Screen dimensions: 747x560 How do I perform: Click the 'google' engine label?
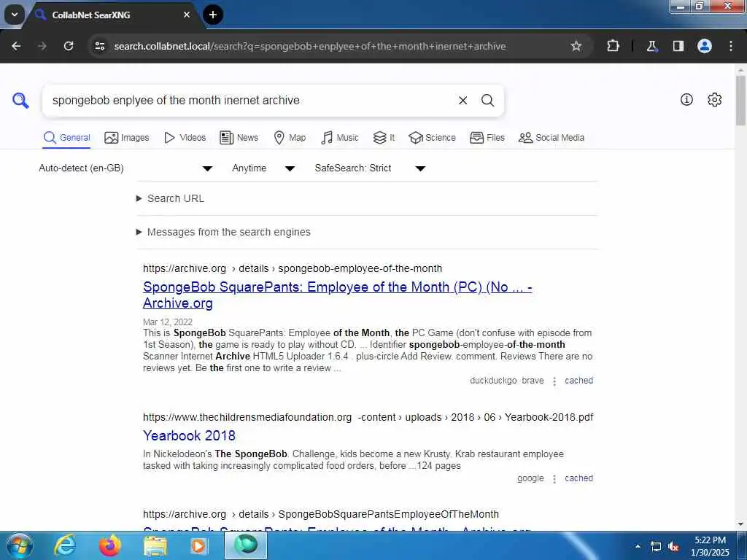pos(530,478)
